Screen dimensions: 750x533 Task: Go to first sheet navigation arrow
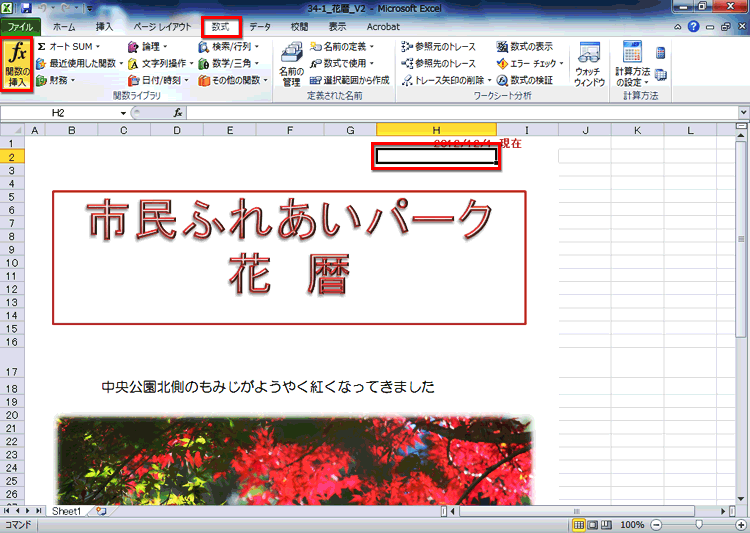point(7,511)
